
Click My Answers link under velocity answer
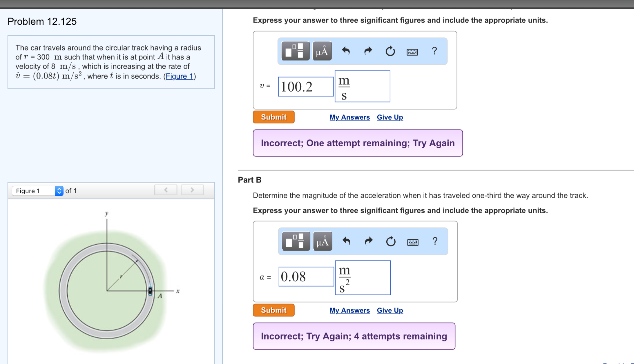(349, 117)
